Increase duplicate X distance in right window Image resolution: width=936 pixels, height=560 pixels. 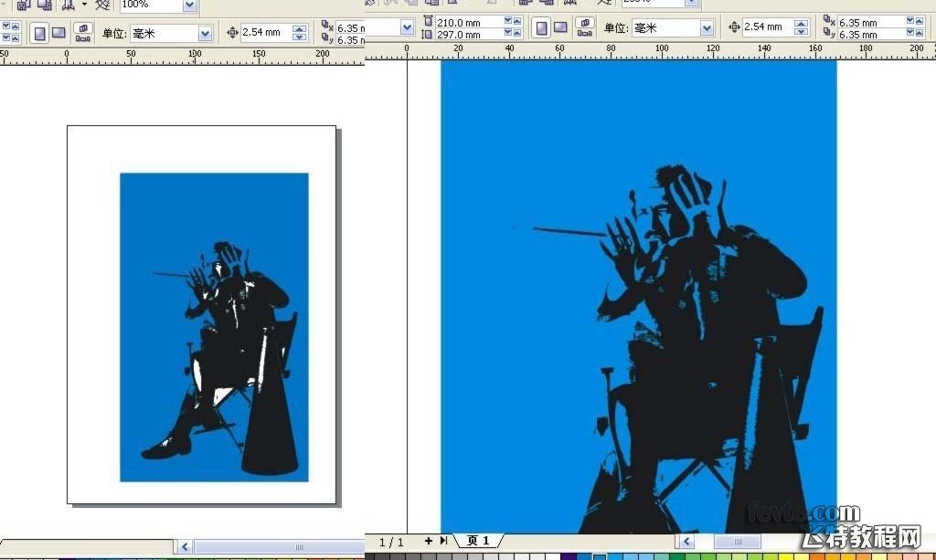pyautogui.click(x=920, y=21)
